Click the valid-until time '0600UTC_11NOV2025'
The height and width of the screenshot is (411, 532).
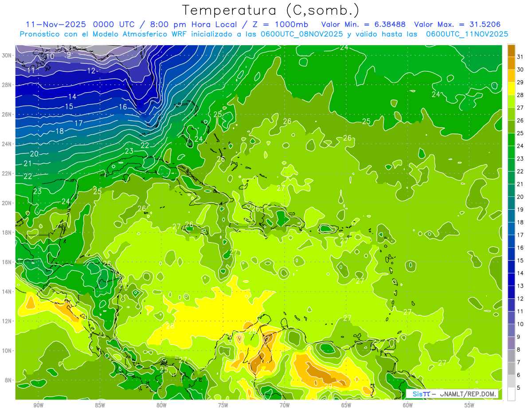point(467,34)
